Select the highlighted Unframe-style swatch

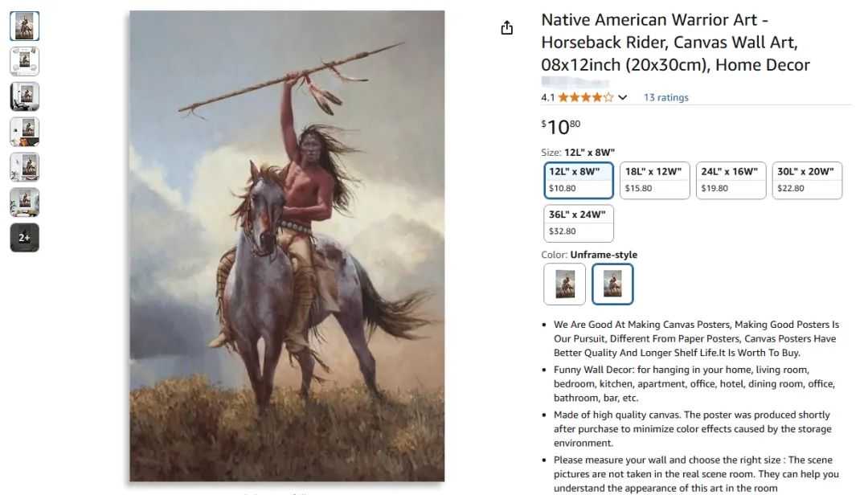click(612, 284)
